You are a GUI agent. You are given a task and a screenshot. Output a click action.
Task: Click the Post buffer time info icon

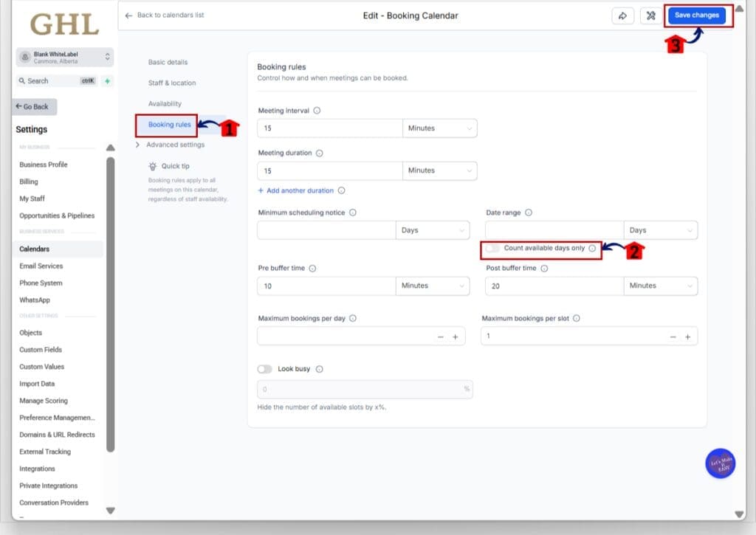coord(544,269)
